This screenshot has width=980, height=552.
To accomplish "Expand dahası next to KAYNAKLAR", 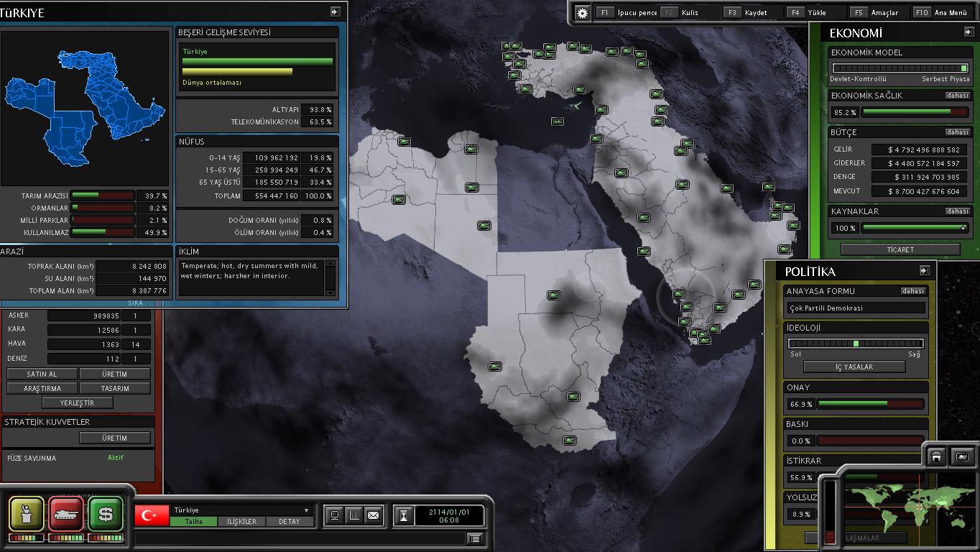I will 957,211.
